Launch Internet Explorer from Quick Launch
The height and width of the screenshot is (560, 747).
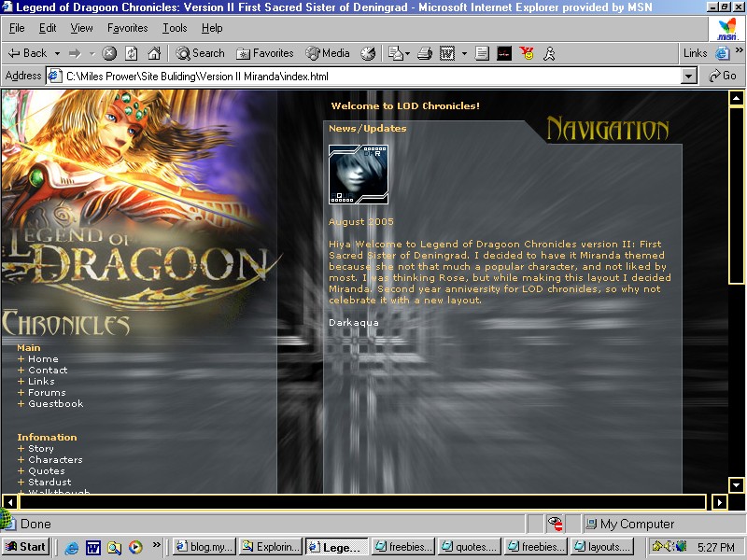click(x=72, y=547)
